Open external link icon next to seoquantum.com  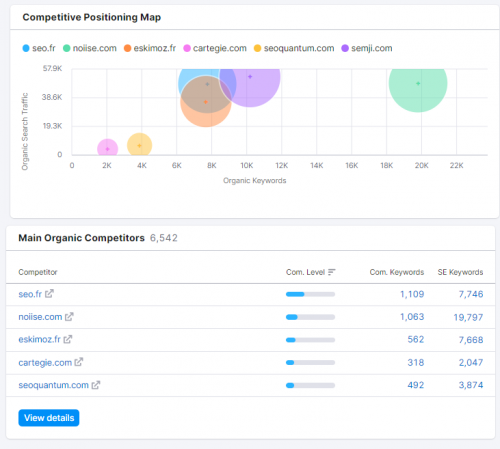pos(96,385)
